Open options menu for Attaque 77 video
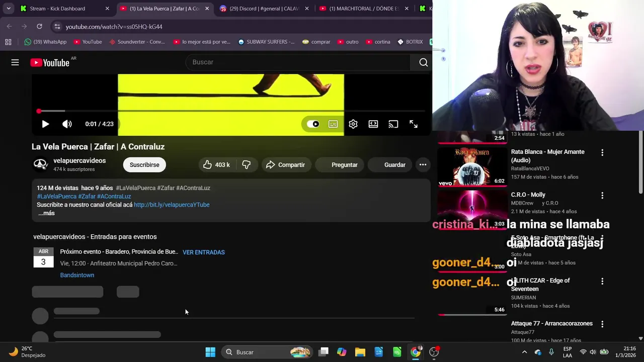Screen dimensions: 644x362 pyautogui.click(x=602, y=324)
